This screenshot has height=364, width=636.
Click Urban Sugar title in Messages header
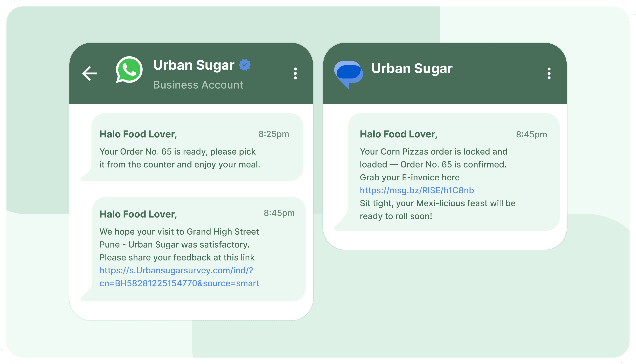(412, 68)
